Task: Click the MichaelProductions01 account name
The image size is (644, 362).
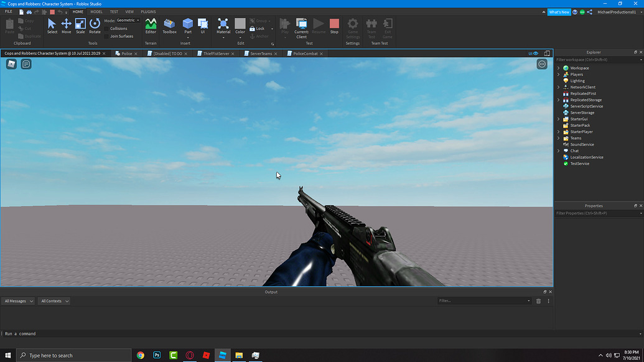Action: click(x=617, y=12)
